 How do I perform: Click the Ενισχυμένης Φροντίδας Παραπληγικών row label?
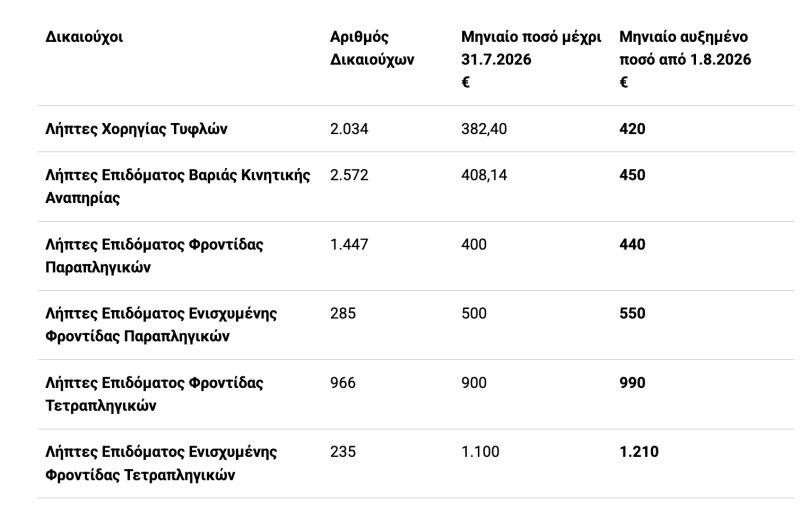point(161,325)
